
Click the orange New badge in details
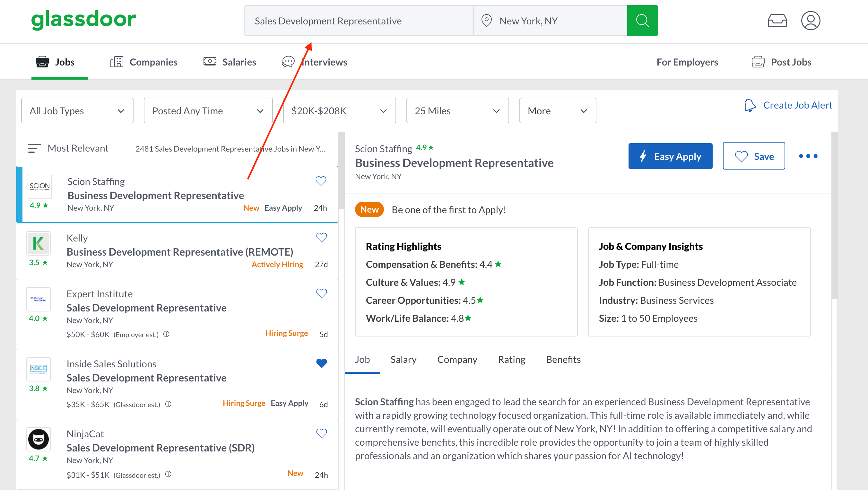tap(369, 209)
